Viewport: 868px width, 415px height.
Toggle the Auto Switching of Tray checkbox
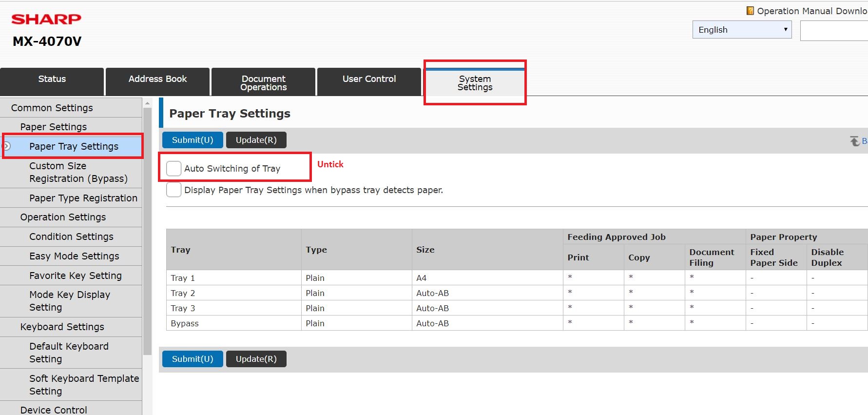174,168
